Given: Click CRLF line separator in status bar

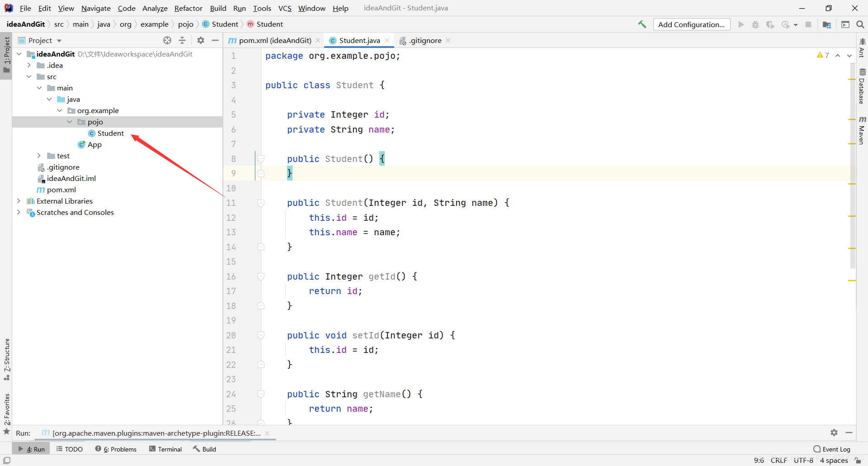Looking at the screenshot, I should pyautogui.click(x=778, y=461).
